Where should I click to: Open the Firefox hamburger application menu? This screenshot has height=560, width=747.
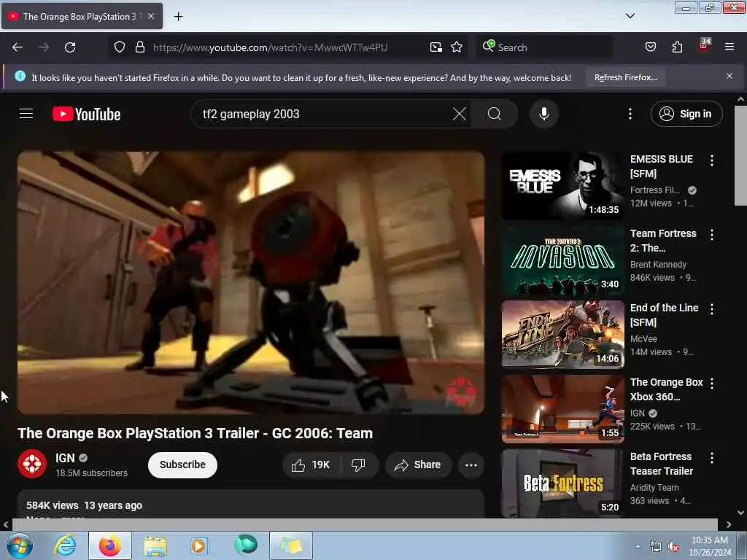729,47
